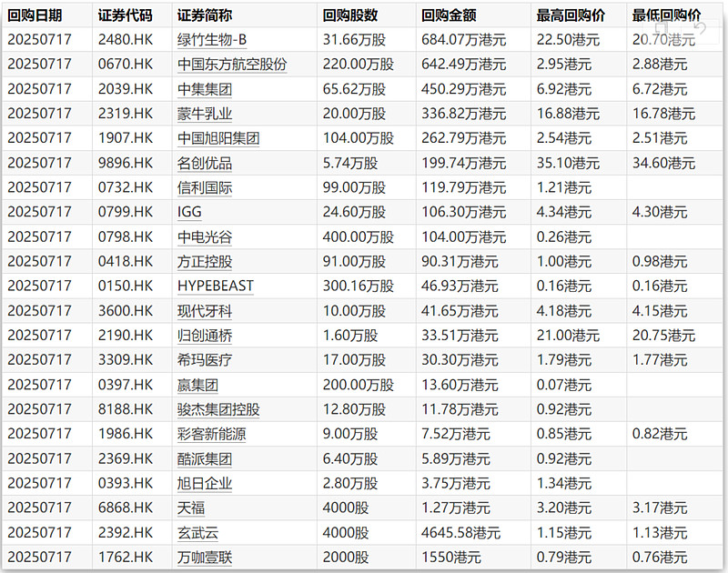Open the 玄武云 link
Viewport: 728px width, 573px height.
tap(197, 533)
